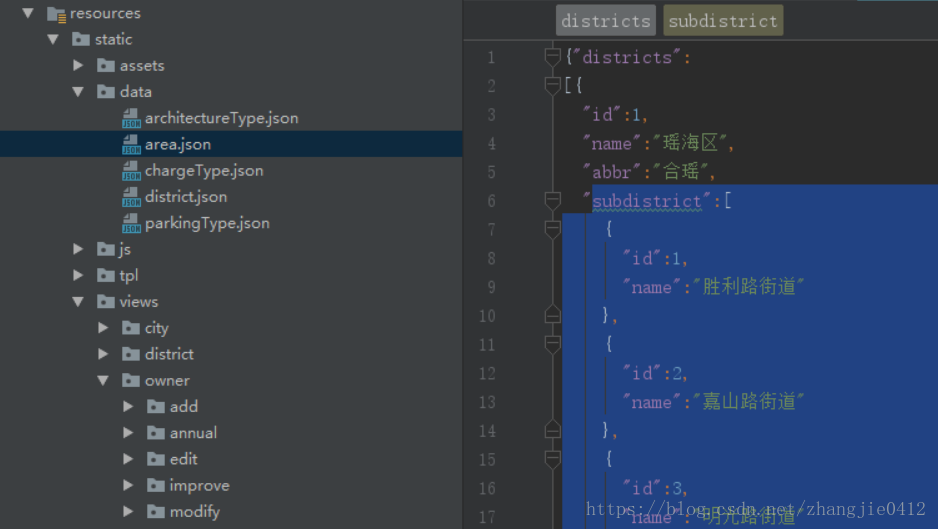This screenshot has height=529, width=938.
Task: Fold the object starting at line 15
Action: click(x=552, y=458)
